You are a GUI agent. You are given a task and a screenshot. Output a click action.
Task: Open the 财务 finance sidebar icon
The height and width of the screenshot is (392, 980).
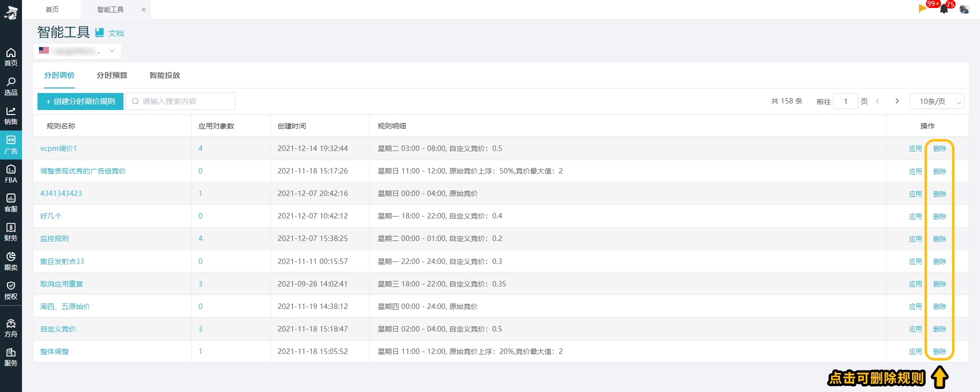pos(11,232)
